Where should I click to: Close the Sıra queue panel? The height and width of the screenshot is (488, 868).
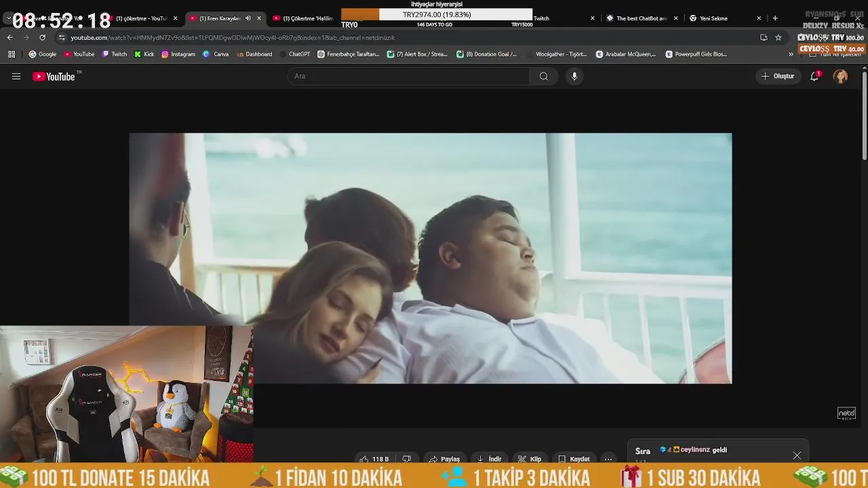[x=797, y=455]
